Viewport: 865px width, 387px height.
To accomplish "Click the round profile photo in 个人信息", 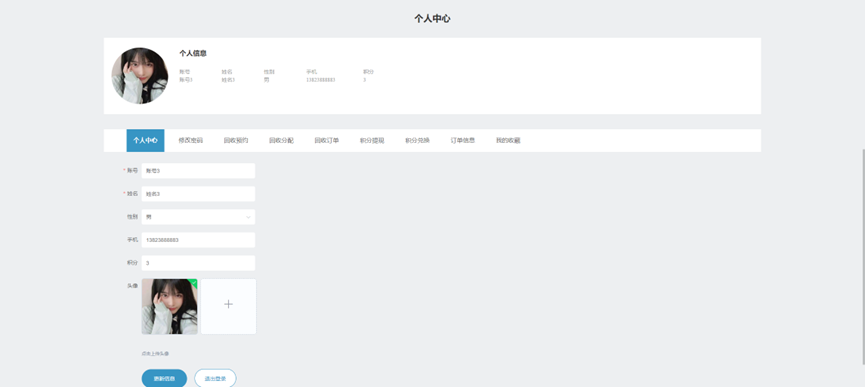I will point(140,76).
